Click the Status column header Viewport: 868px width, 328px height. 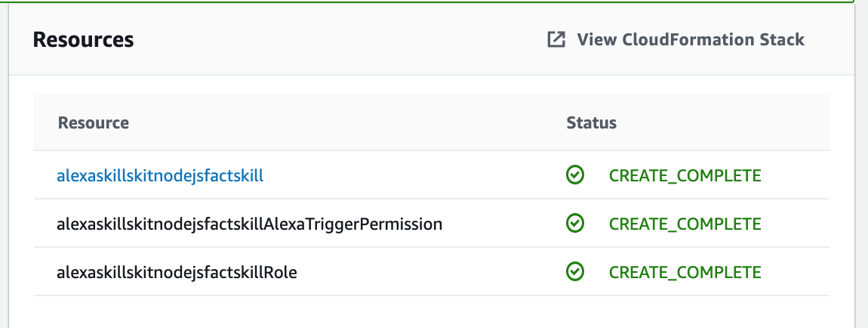(x=591, y=122)
